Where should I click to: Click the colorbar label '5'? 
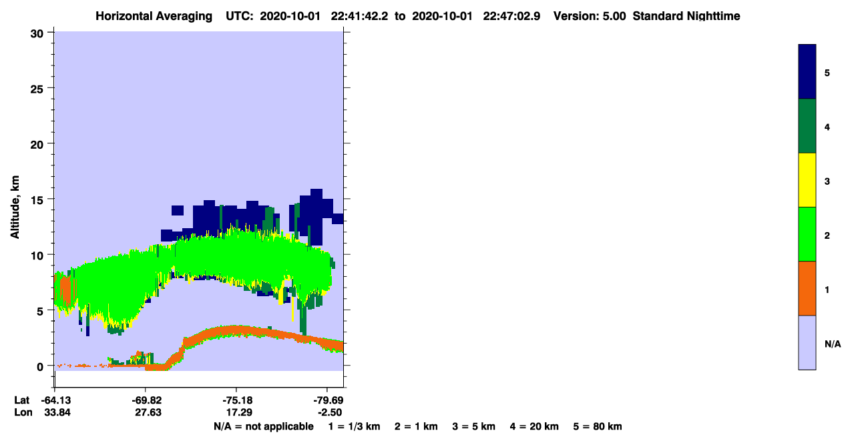827,72
